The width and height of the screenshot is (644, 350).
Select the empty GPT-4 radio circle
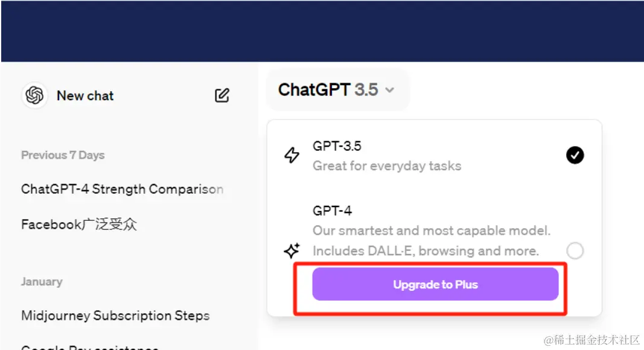click(x=575, y=250)
